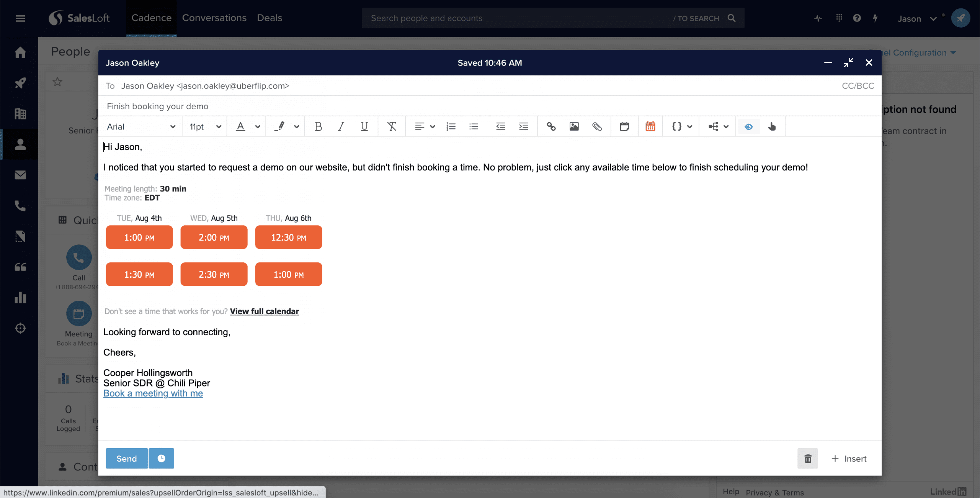Open the schedule send clock button
Image resolution: width=980 pixels, height=498 pixels.
[161, 458]
